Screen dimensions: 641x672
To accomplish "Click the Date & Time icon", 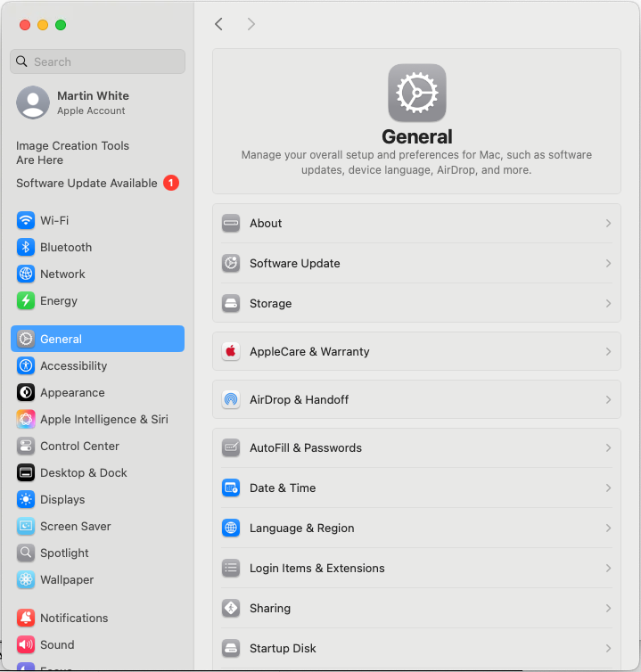I will (x=231, y=488).
